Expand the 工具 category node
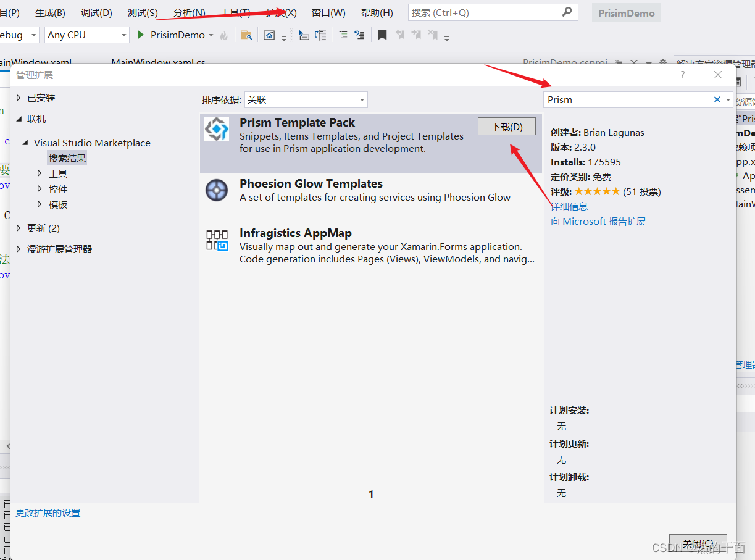 click(x=40, y=173)
